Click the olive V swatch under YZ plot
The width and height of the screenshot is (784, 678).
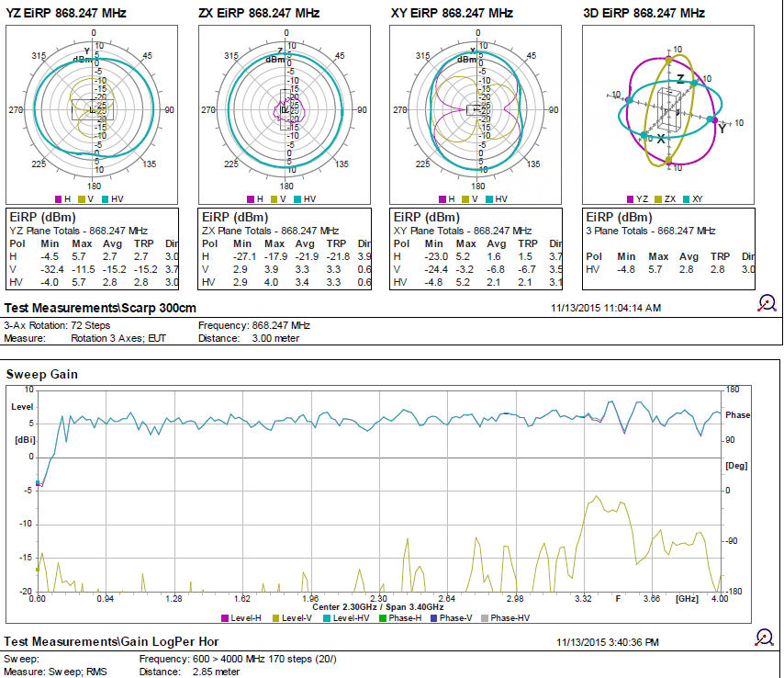point(82,199)
